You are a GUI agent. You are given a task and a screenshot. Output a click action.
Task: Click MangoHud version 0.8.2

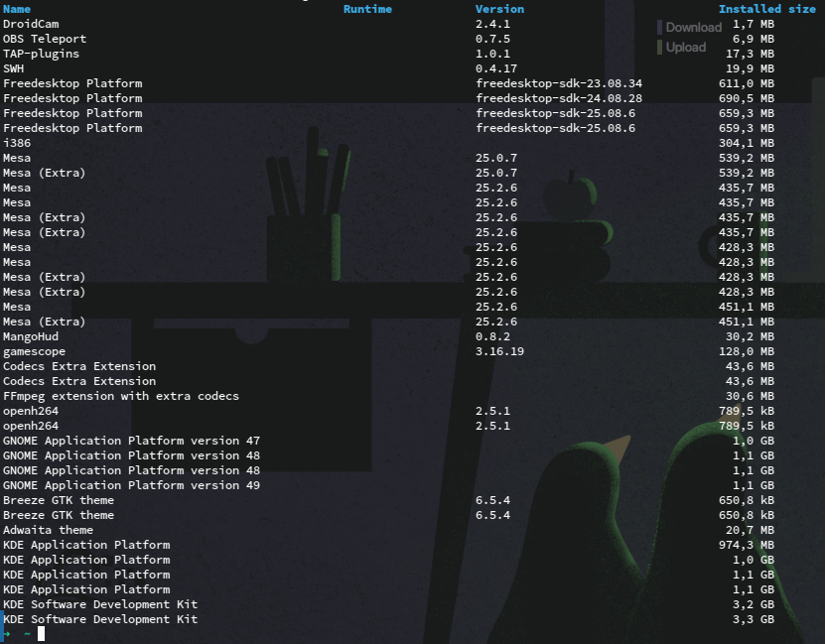pos(492,336)
